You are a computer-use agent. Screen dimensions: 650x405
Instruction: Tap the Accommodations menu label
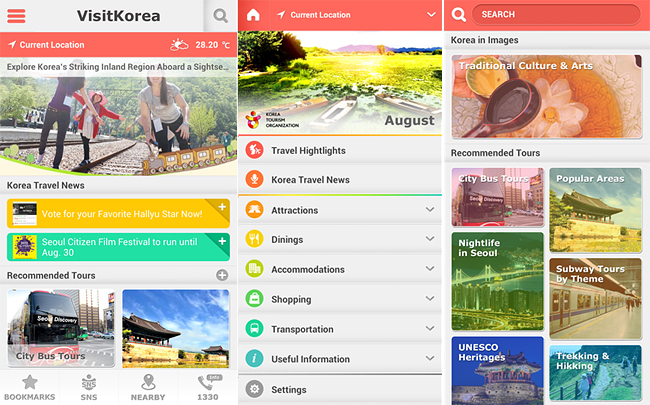click(308, 269)
